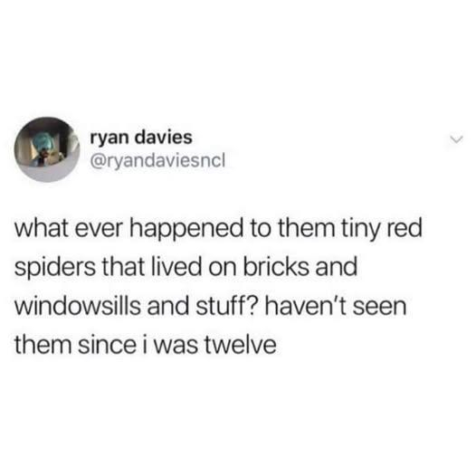The image size is (476, 476).
Task: Open ryan davies' profile picture
Action: tap(47, 149)
